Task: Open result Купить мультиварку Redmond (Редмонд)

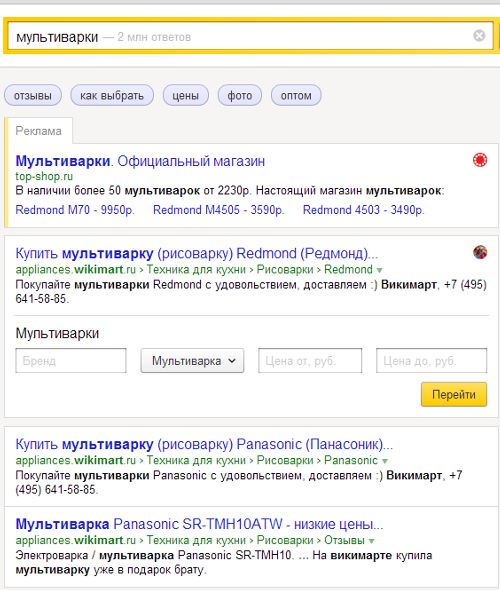Action: pos(196,254)
